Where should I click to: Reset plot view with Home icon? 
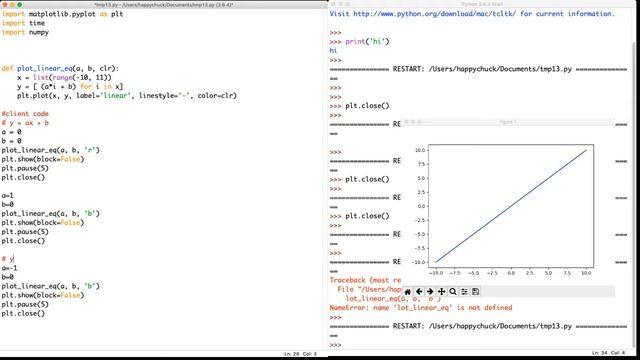(x=407, y=292)
